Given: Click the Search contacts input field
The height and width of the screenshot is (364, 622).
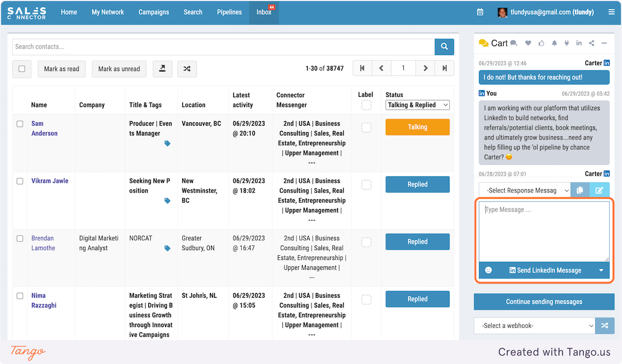Looking at the screenshot, I should tap(223, 47).
